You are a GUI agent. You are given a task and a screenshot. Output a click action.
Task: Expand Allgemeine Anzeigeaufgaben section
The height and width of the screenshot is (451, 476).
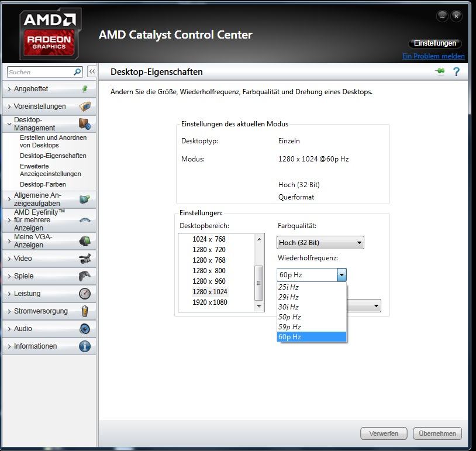click(x=49, y=199)
